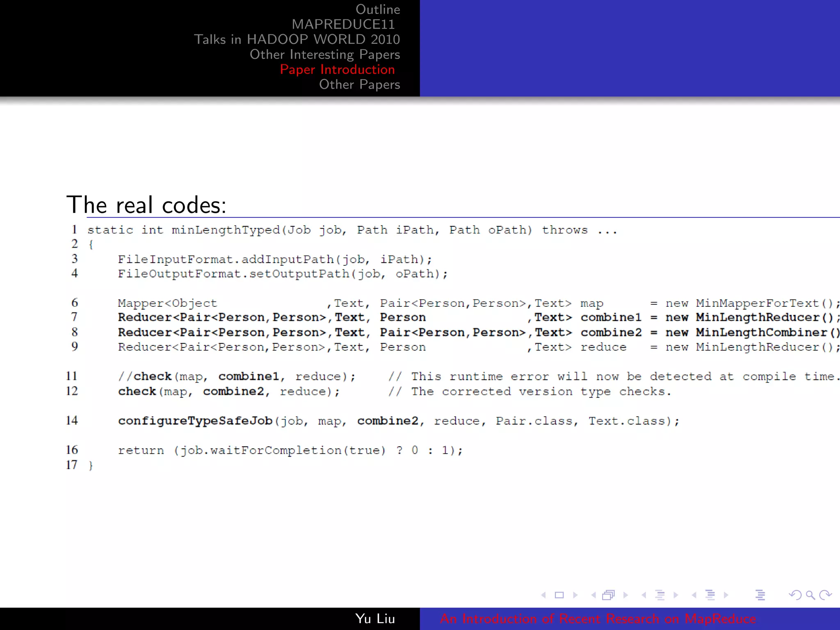Click the section navigation icon

710,595
